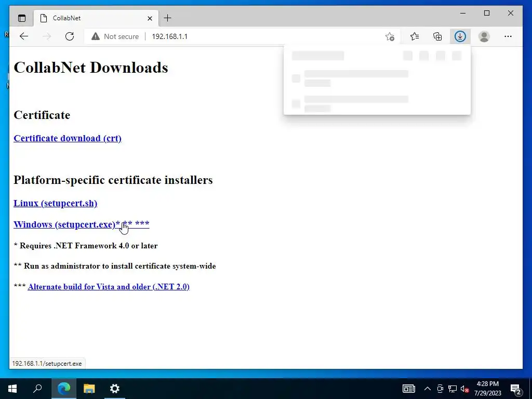Switch to Microsoft Edge on taskbar

tap(64, 389)
